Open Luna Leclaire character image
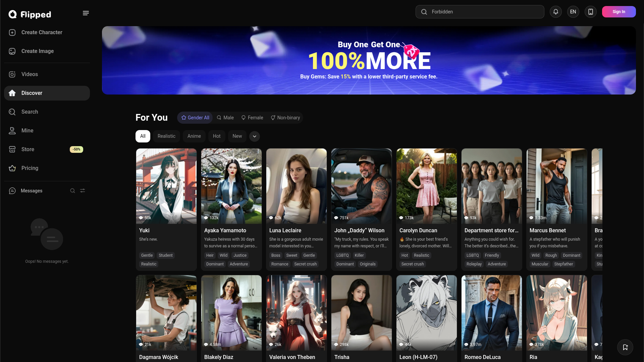644x362 pixels. (x=297, y=186)
